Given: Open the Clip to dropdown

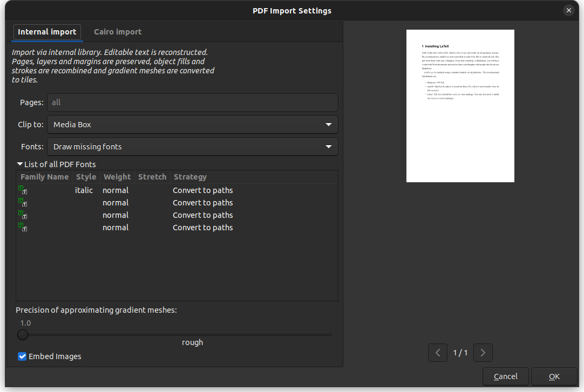Looking at the screenshot, I should pos(193,124).
